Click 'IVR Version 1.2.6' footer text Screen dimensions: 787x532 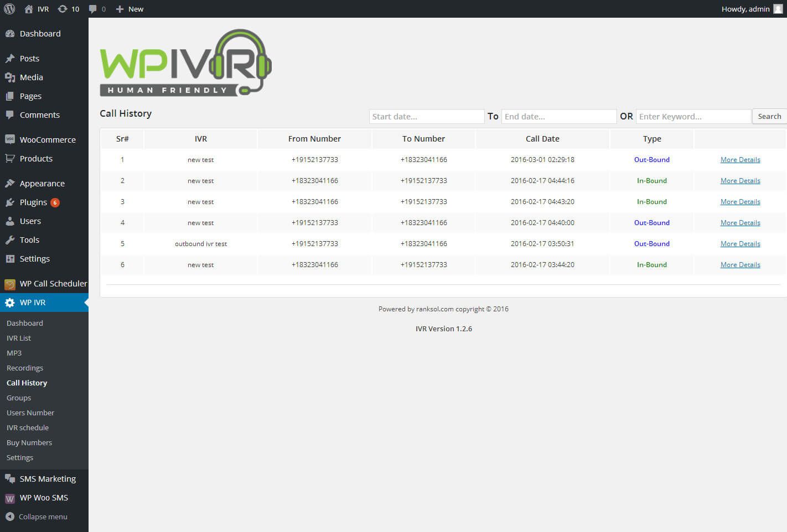444,328
